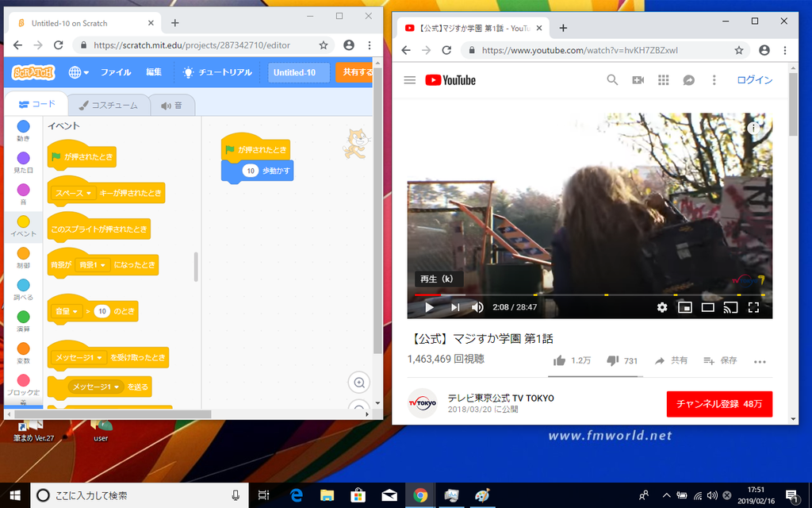The image size is (812, 508).
Task: Switch to the コスチューム tab
Action: pos(108,106)
